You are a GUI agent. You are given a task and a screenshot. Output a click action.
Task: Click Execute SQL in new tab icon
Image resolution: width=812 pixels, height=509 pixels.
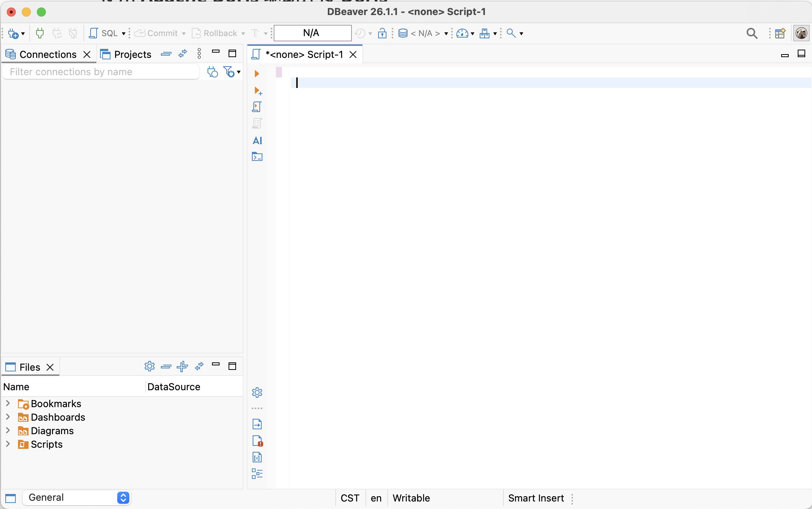pos(258,91)
